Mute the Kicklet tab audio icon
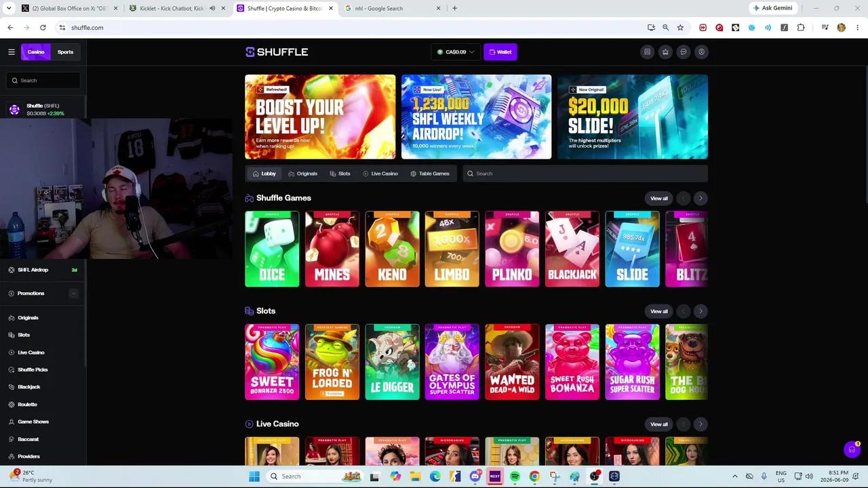868x488 pixels. pyautogui.click(x=212, y=8)
